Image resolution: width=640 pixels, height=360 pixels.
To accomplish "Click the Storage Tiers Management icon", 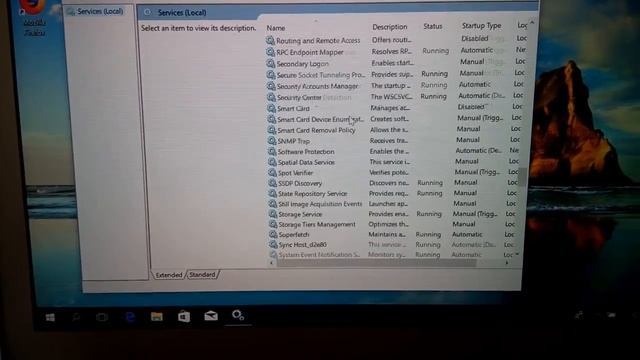I will pos(273,224).
